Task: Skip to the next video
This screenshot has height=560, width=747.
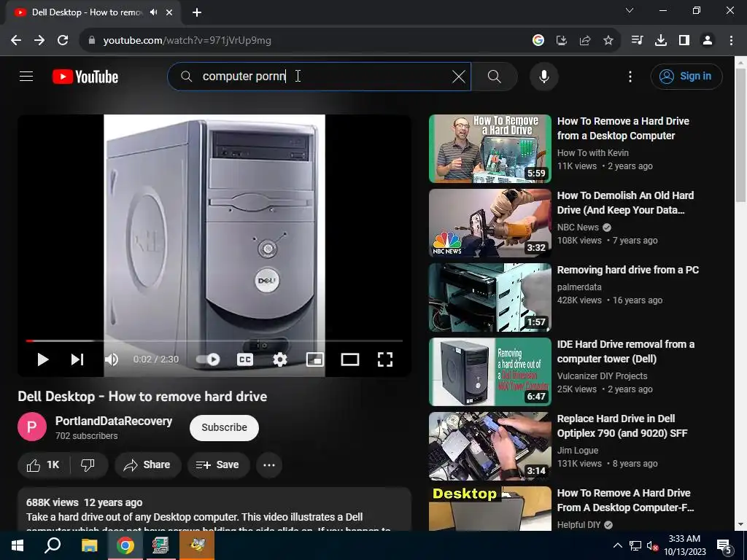Action: 77,359
